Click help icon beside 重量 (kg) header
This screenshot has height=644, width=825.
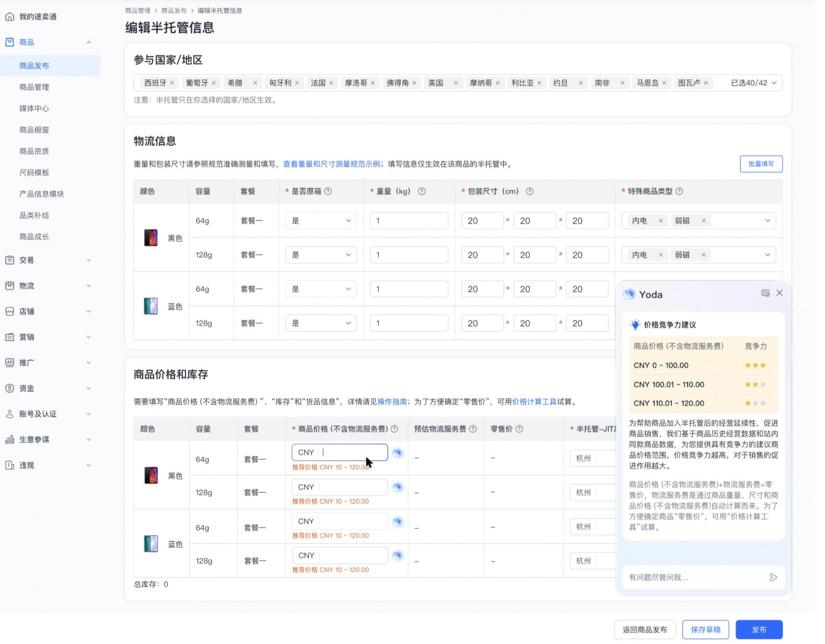tap(422, 191)
